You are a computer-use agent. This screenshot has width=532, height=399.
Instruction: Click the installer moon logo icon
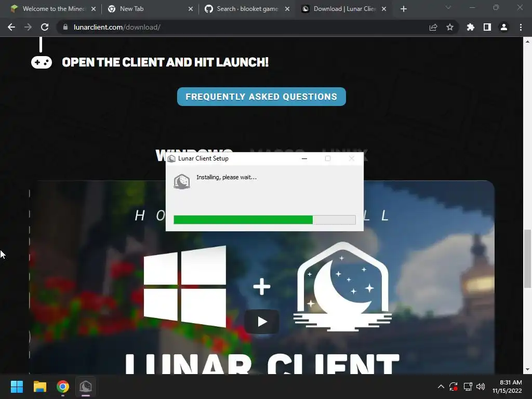[x=182, y=181]
